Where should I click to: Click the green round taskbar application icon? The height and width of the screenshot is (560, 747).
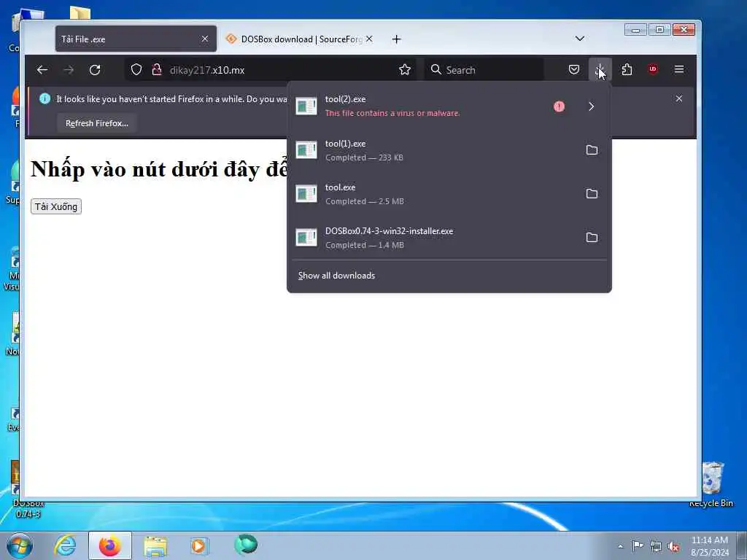[x=246, y=545]
